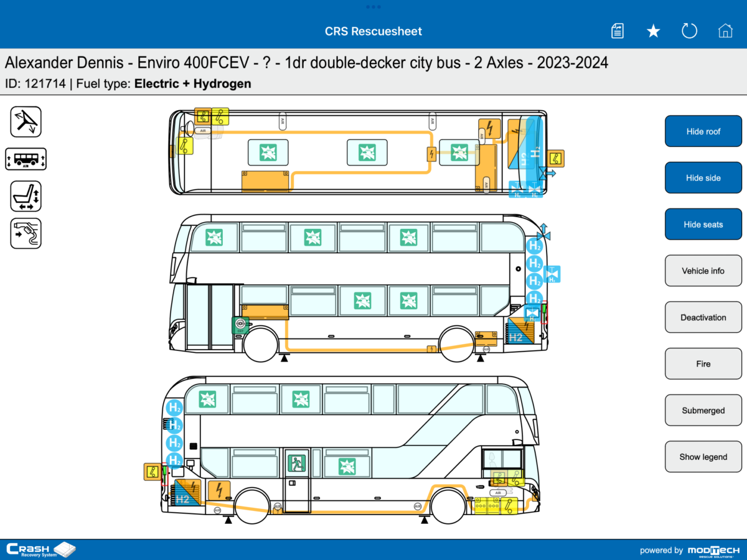Select the seat adjustment icon
The image size is (747, 560).
click(26, 197)
